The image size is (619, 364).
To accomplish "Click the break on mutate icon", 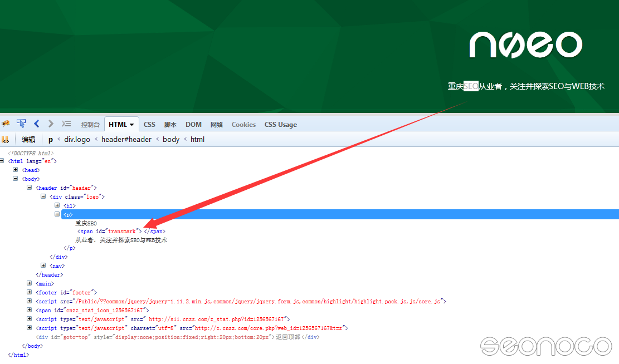I will click(x=5, y=139).
